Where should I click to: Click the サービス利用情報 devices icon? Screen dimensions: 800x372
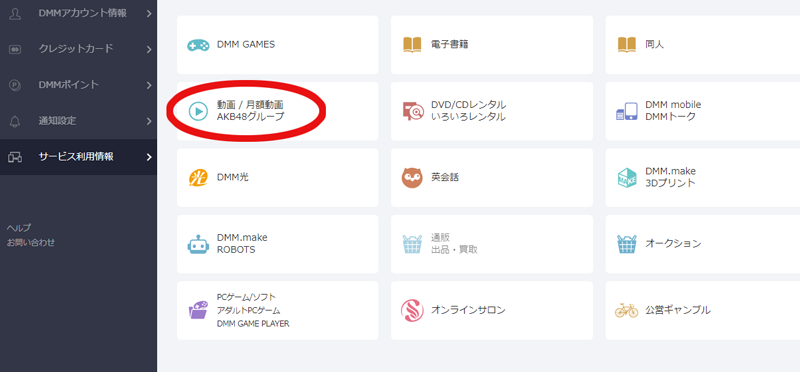[x=15, y=157]
